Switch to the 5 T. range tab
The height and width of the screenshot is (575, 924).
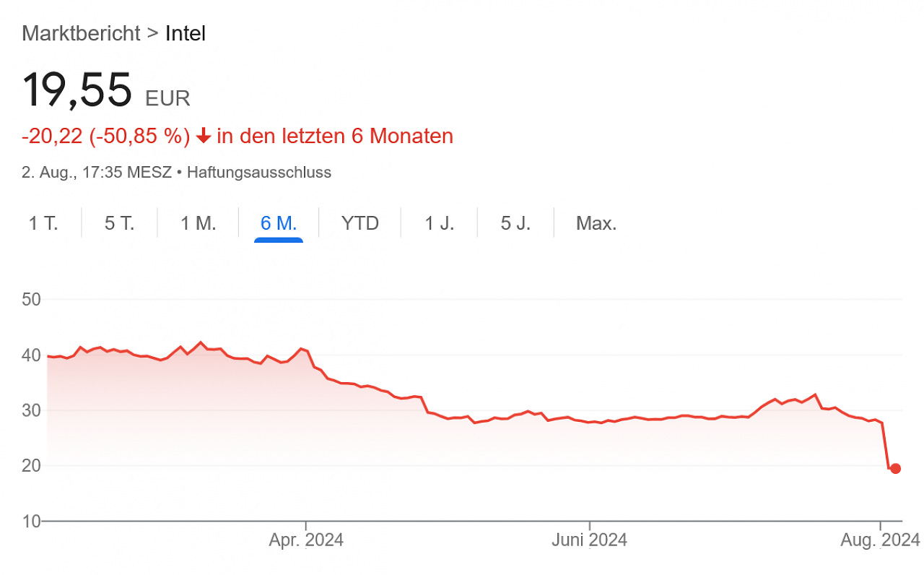tap(119, 223)
